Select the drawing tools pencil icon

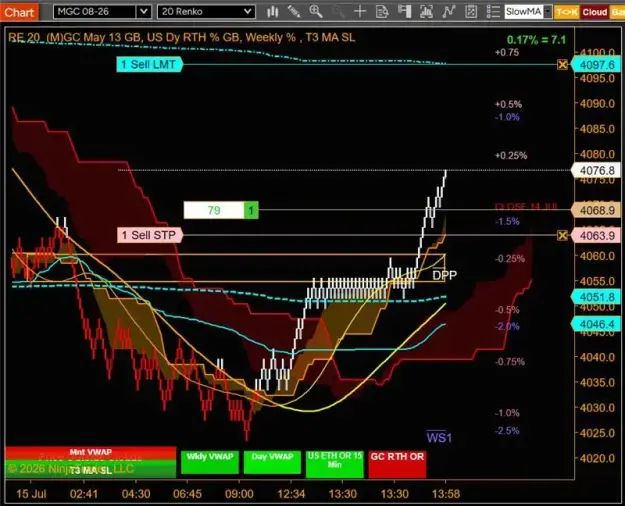point(294,12)
